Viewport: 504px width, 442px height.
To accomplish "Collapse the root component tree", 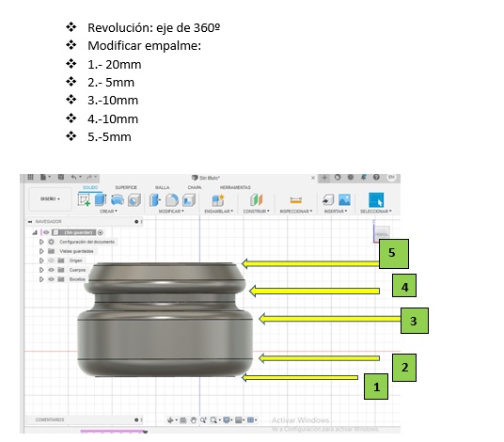I will click(35, 232).
